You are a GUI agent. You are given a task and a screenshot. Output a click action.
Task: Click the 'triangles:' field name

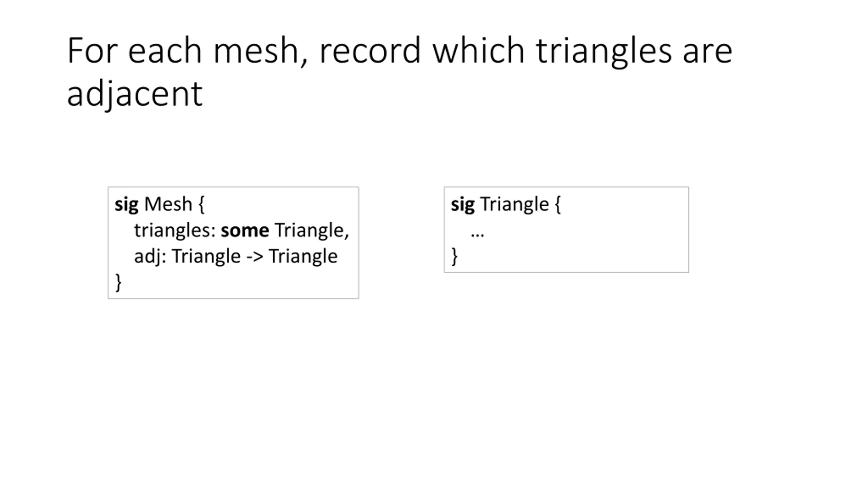(x=175, y=231)
